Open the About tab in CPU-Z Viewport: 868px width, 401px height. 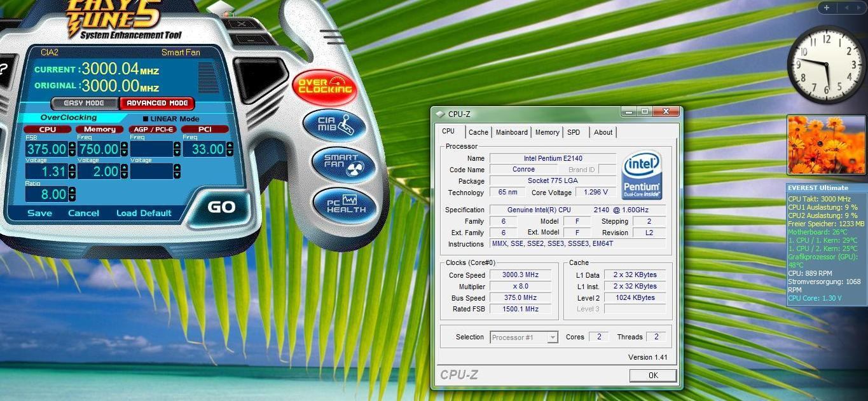point(603,132)
